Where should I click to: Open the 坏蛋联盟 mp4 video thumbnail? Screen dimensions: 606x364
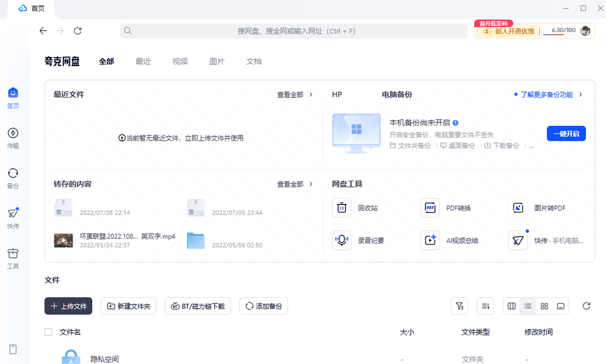click(64, 240)
